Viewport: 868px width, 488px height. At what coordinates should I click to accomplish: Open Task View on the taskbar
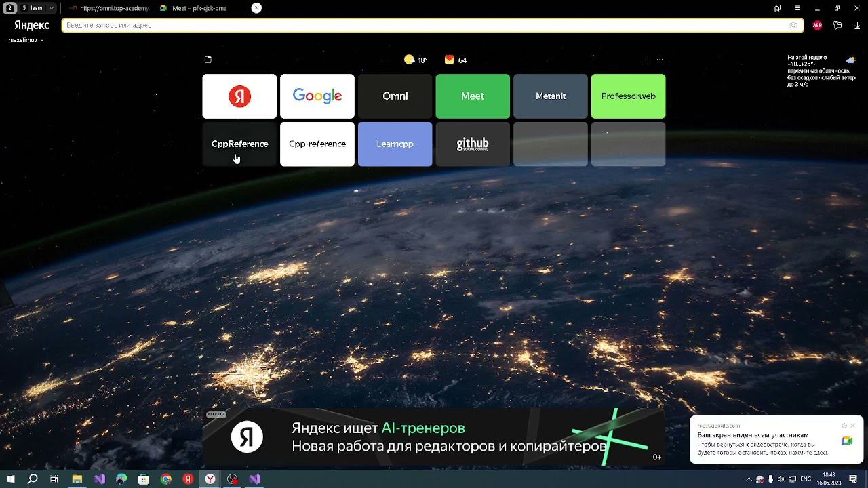(54, 479)
